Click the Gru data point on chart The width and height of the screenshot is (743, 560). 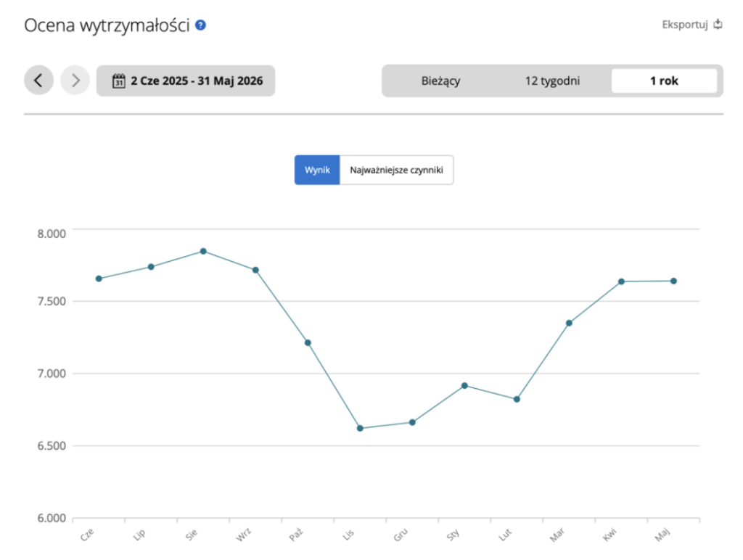coord(412,422)
